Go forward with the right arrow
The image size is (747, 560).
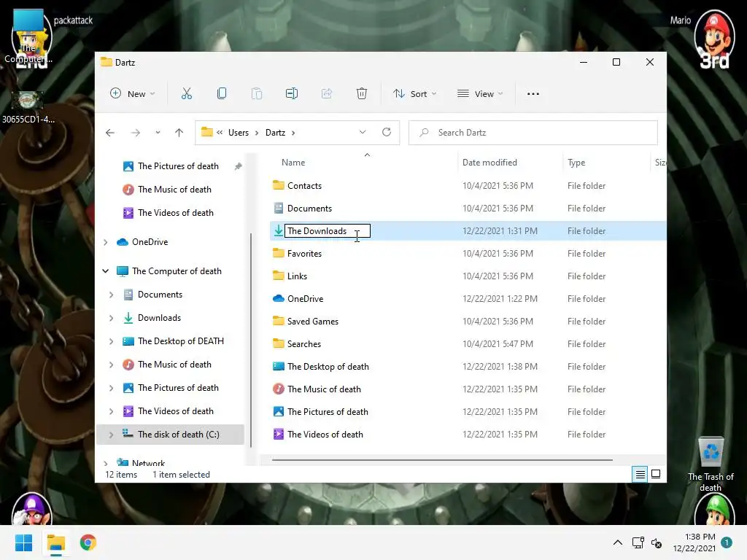tap(136, 133)
